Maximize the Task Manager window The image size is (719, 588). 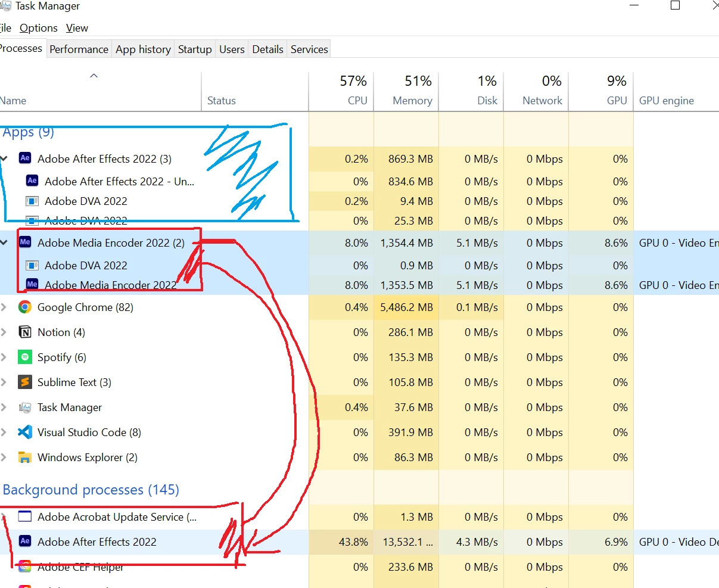pos(675,6)
